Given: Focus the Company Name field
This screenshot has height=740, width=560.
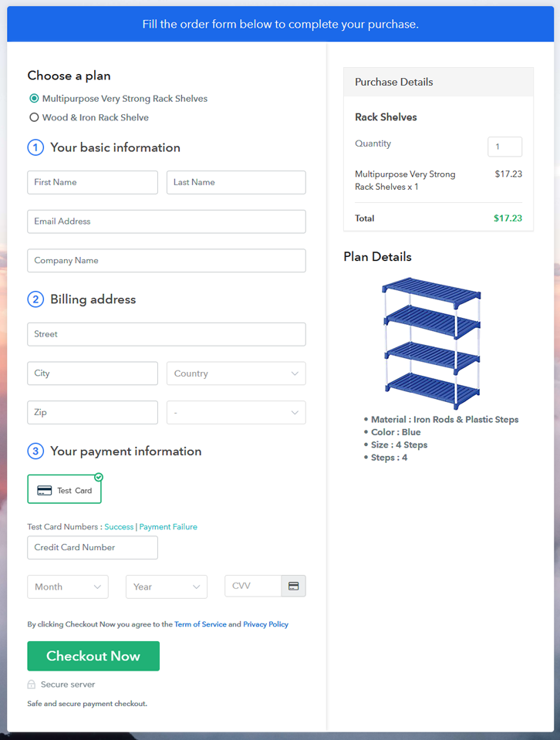Looking at the screenshot, I should (167, 261).
